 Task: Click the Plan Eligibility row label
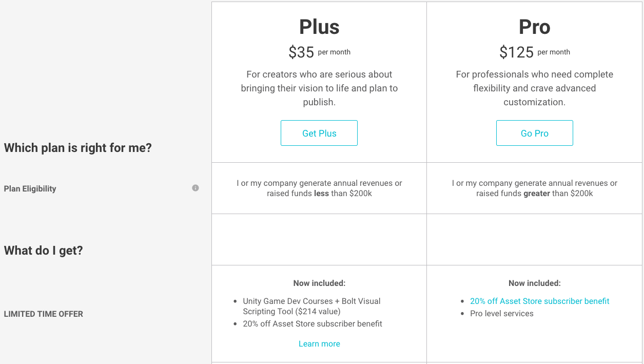(x=30, y=189)
